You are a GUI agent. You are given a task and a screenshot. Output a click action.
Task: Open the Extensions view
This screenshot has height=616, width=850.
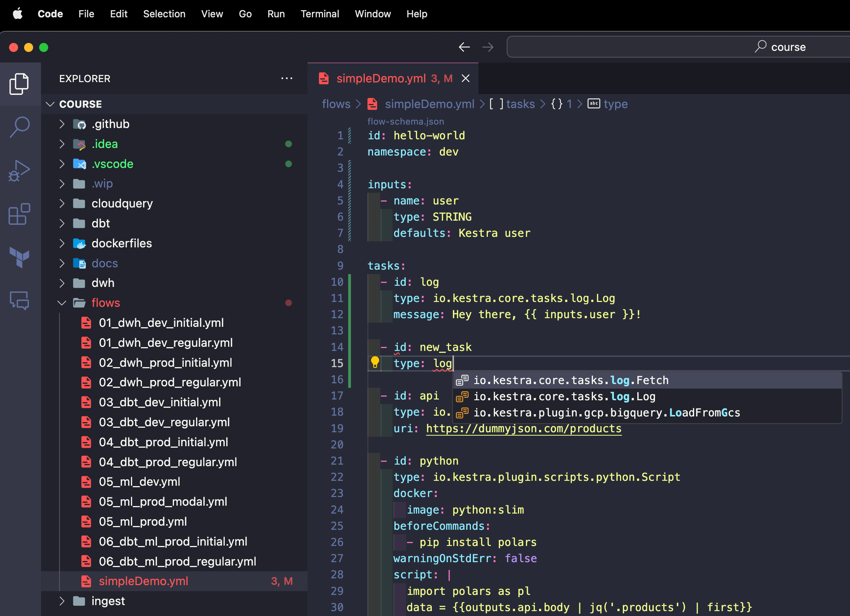(x=19, y=214)
